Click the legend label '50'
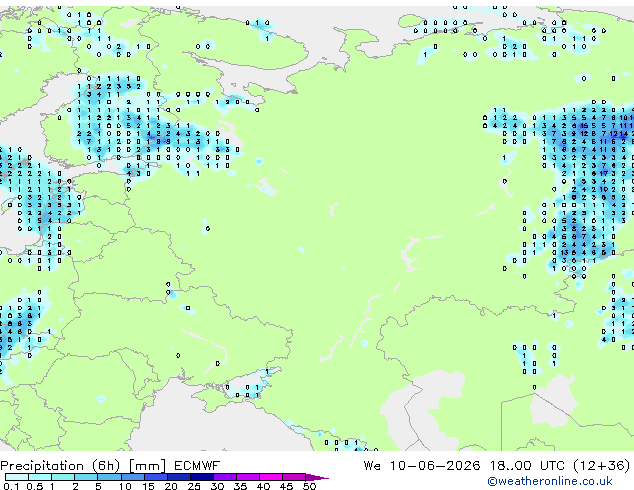 [x=309, y=486]
